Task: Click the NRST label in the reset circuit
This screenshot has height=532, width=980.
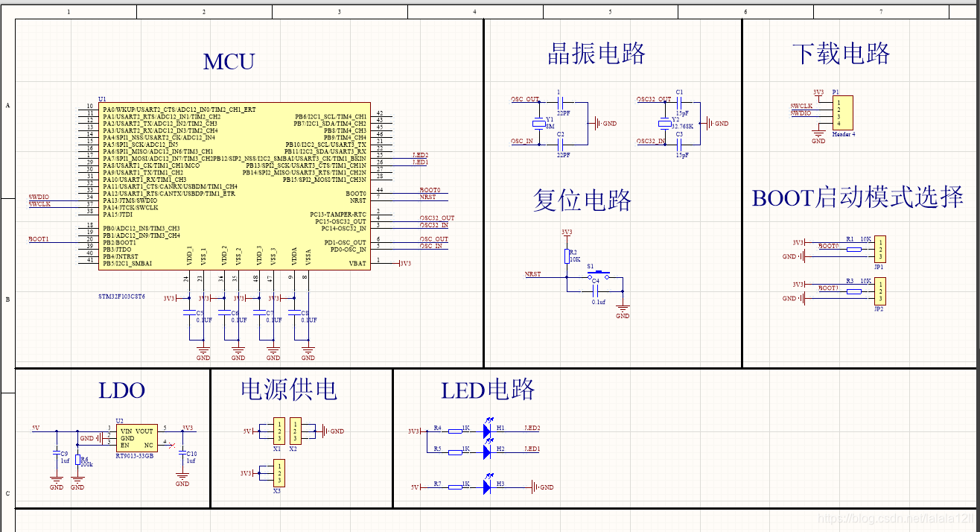Action: tap(533, 274)
